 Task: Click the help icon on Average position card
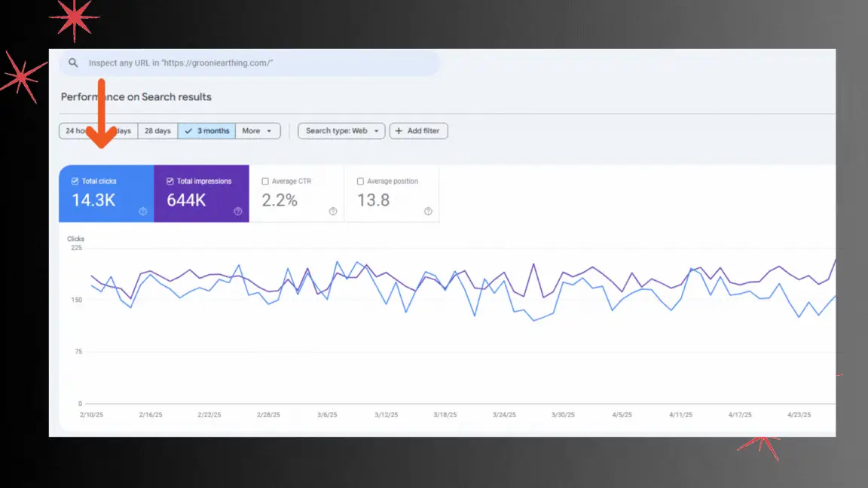pos(427,212)
